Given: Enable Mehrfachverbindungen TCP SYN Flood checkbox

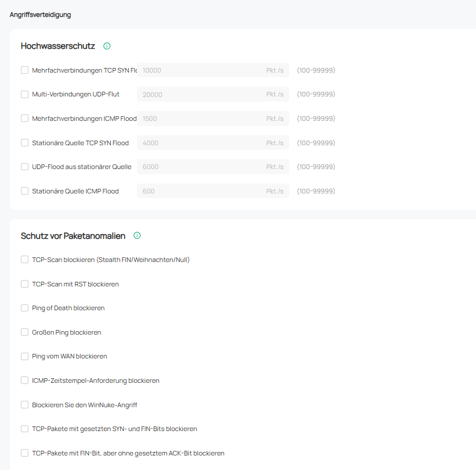Looking at the screenshot, I should [x=25, y=70].
